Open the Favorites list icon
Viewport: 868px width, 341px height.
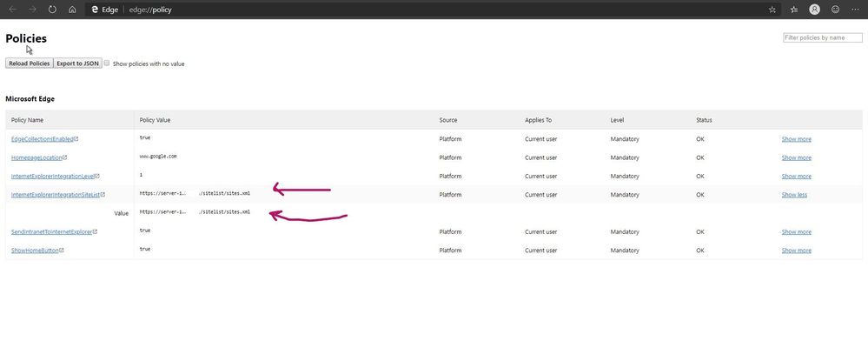coord(794,10)
